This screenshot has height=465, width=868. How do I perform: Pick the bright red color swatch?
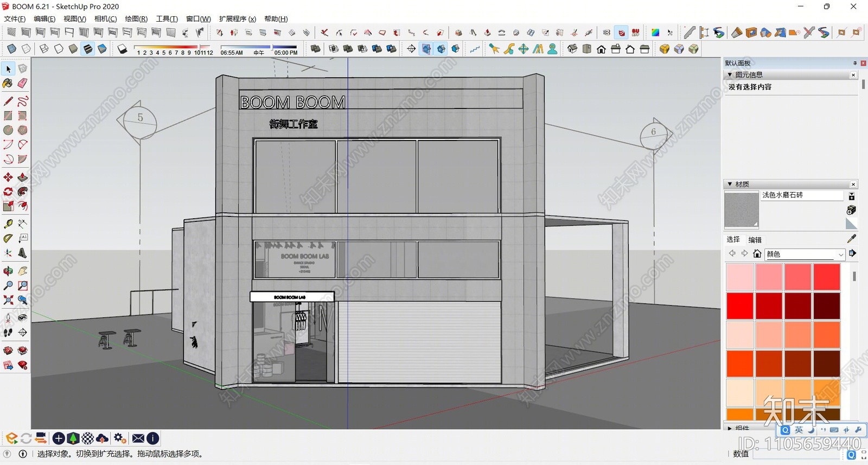(740, 306)
